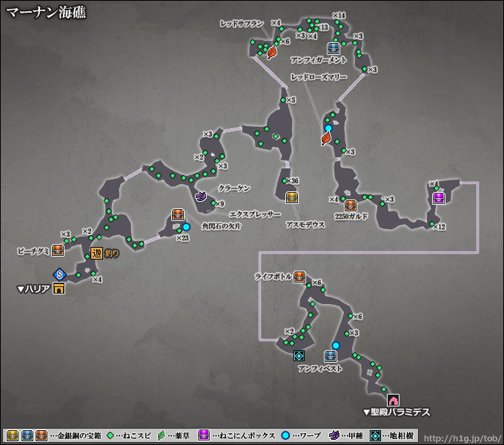Screen dimensions: 504x445
Task: Open the h1g.jp/tob URL link
Action: (462, 438)
